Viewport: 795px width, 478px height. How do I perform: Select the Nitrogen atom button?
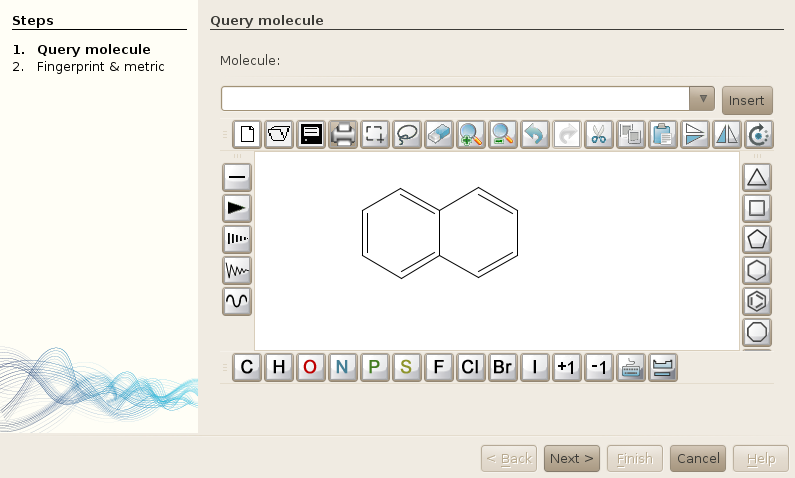coord(342,367)
